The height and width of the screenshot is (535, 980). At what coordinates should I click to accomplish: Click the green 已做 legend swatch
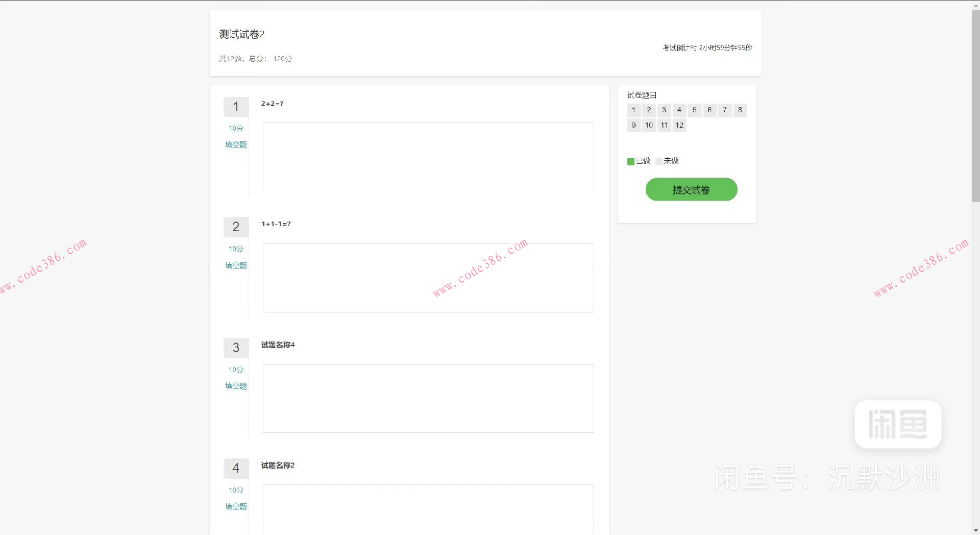click(630, 161)
